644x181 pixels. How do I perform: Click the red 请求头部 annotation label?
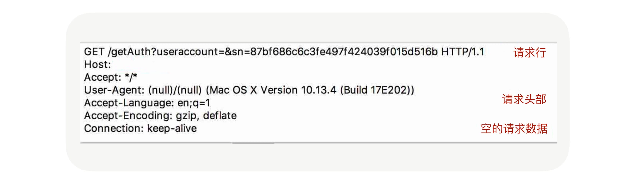click(524, 100)
